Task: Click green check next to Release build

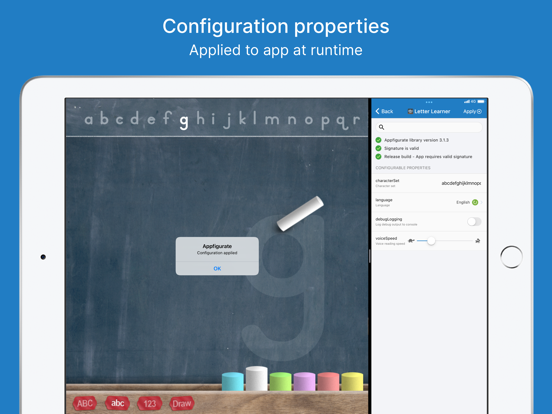Action: point(378,157)
